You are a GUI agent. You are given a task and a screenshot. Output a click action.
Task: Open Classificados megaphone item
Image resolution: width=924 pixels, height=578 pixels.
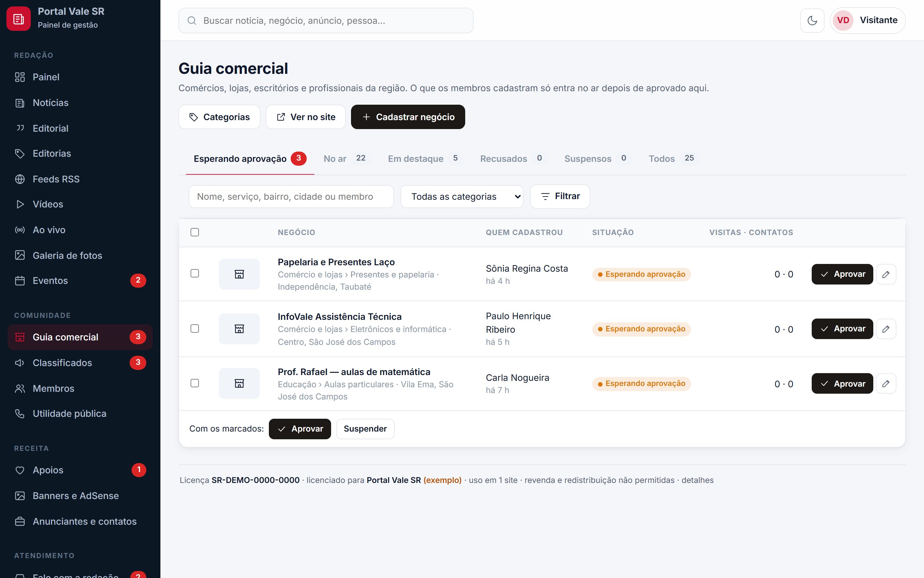click(x=80, y=363)
